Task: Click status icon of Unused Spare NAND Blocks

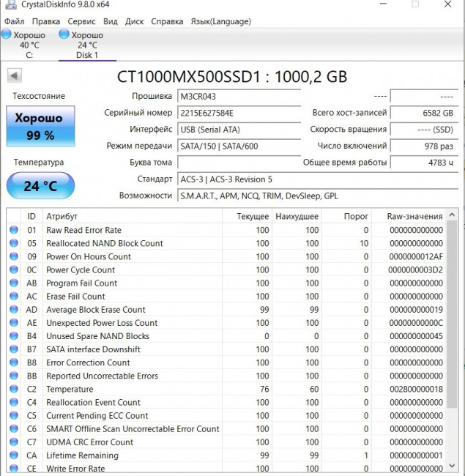Action: (14, 335)
